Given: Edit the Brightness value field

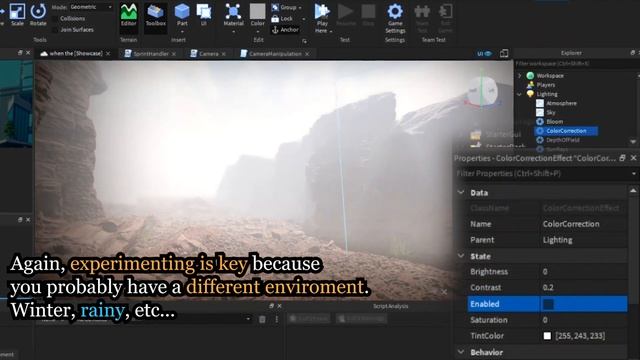Looking at the screenshot, I should 583,272.
